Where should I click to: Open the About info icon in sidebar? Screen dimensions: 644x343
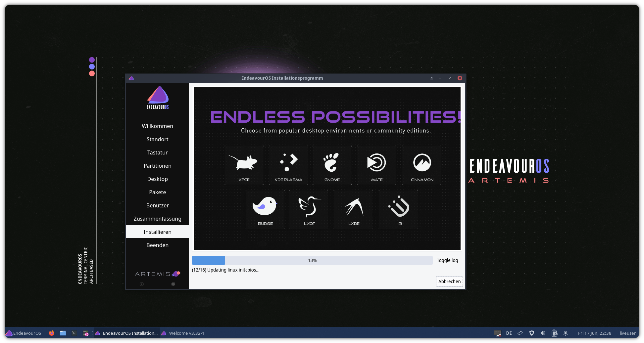(142, 284)
